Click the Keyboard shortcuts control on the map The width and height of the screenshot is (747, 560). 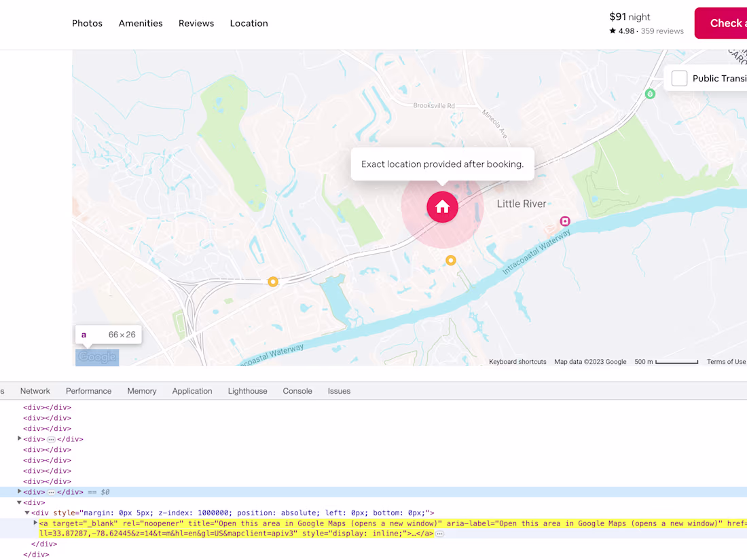(517, 362)
